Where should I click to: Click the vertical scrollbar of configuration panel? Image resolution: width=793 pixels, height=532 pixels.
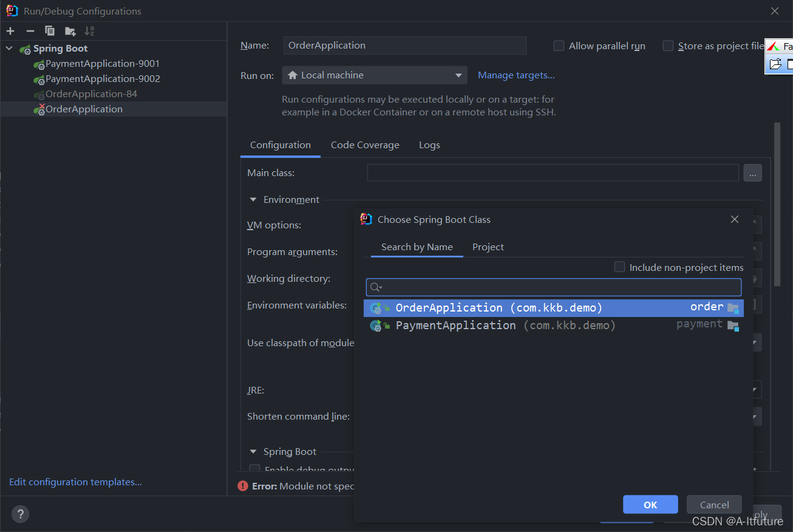(x=777, y=204)
